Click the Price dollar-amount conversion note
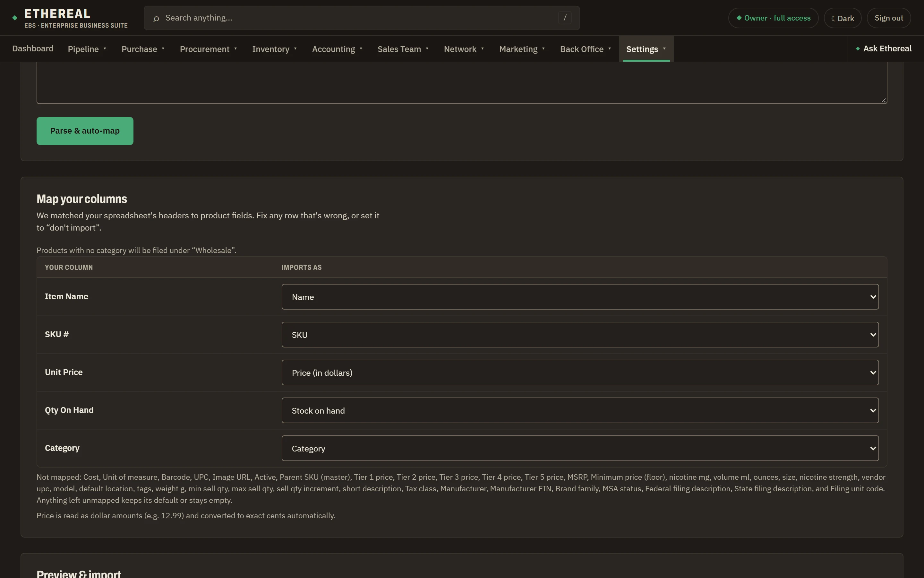 (x=186, y=515)
